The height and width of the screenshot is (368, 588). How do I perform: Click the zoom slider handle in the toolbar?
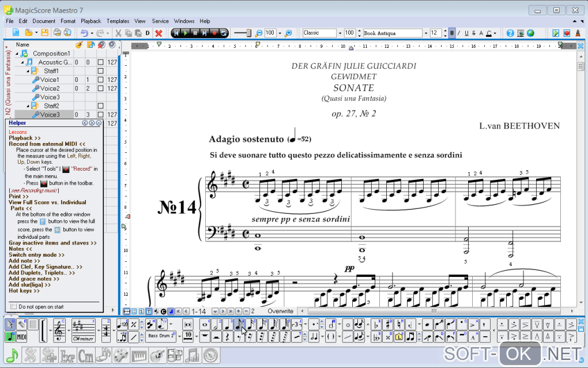(248, 33)
